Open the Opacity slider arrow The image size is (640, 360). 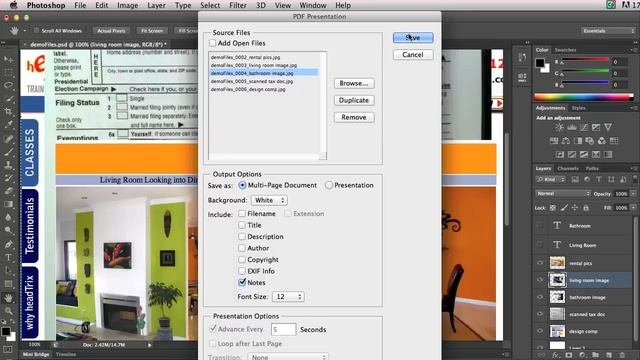tap(633, 193)
